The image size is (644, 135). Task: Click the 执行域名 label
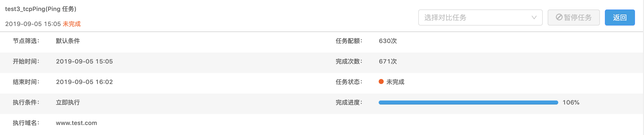[x=26, y=123]
